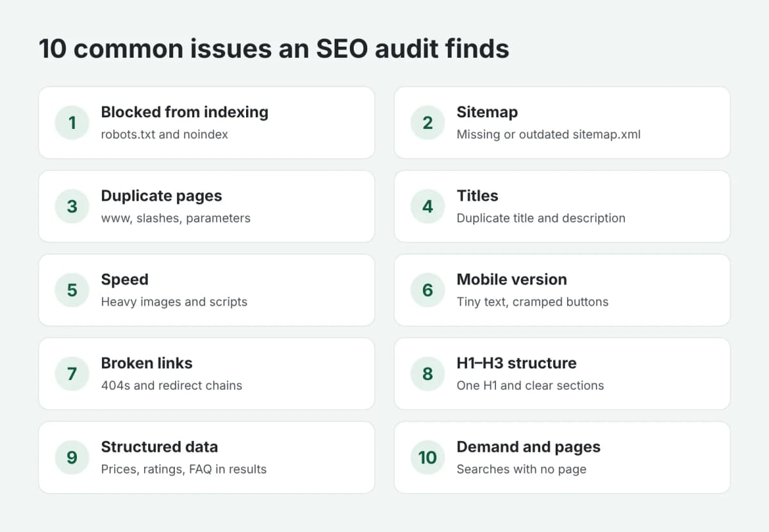Viewport: 769px width, 532px height.
Task: Select the 'Titles' card heading
Action: (x=477, y=195)
